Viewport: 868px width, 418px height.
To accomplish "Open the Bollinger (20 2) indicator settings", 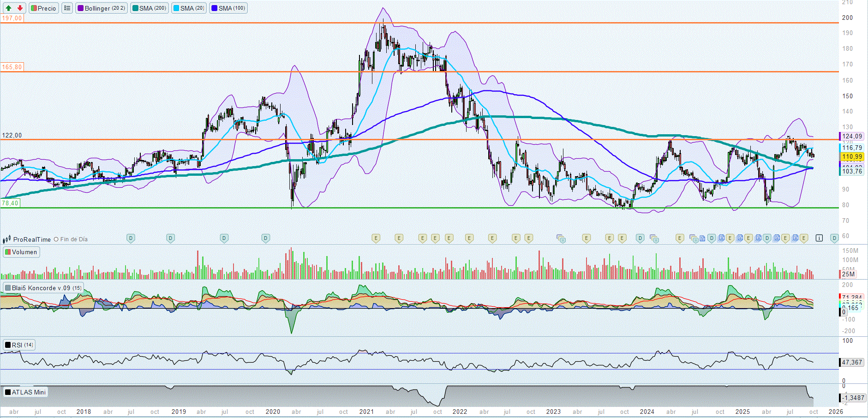I will 101,8.
